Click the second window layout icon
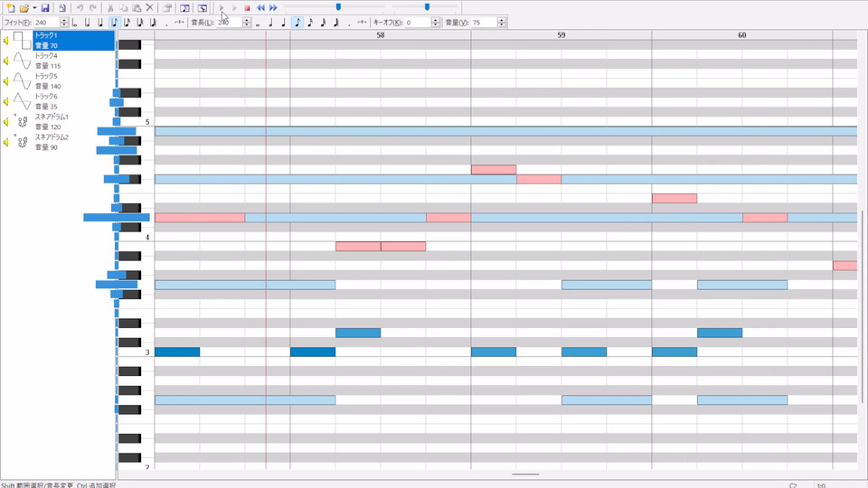Screen dimensions: 868x488 tap(203, 8)
